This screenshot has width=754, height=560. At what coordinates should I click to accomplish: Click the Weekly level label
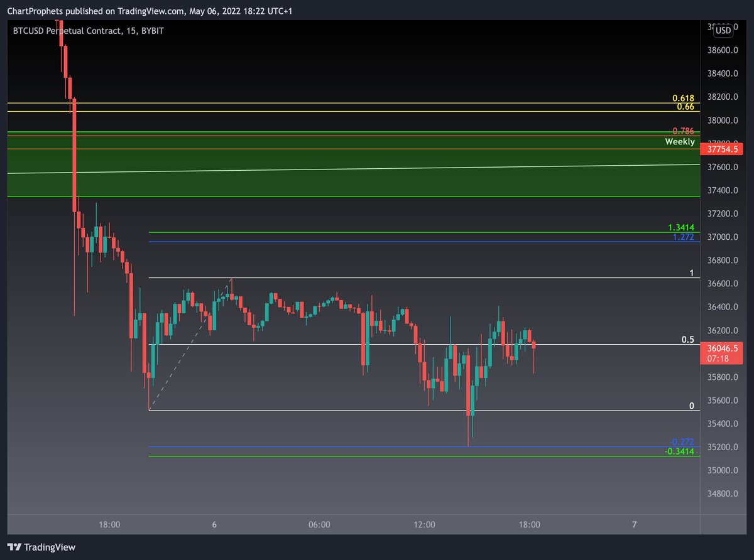pyautogui.click(x=680, y=142)
